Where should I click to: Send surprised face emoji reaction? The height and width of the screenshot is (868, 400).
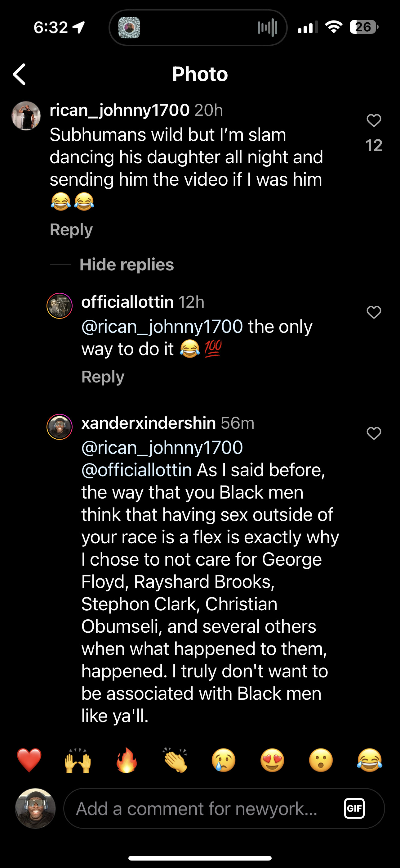coord(321,760)
